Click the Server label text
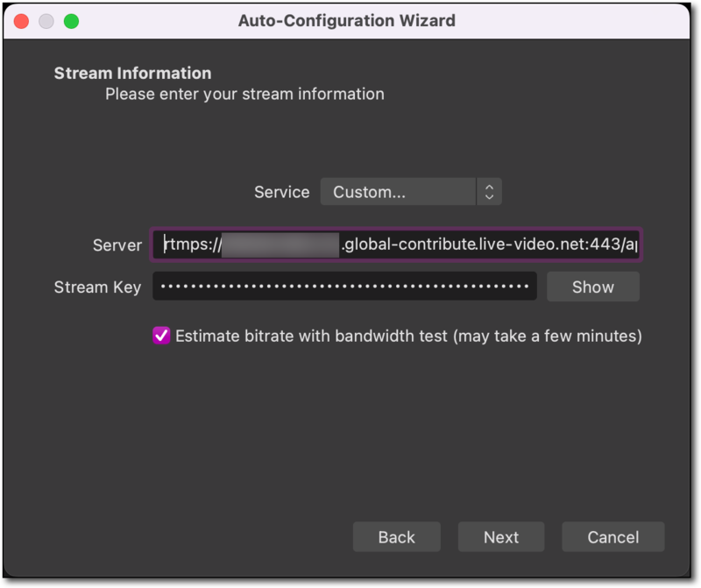This screenshot has width=701, height=588. (x=117, y=244)
